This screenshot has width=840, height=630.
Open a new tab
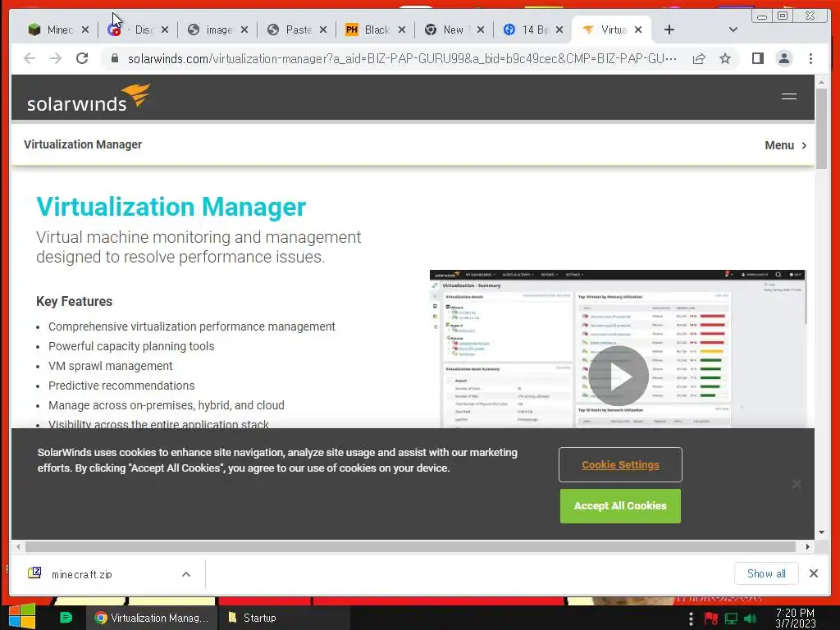(669, 30)
